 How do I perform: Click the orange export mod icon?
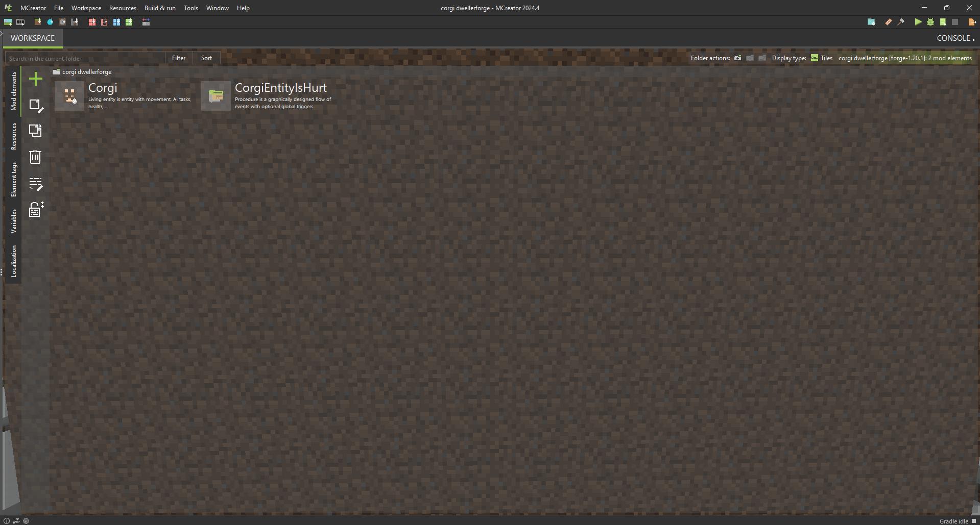click(x=972, y=22)
